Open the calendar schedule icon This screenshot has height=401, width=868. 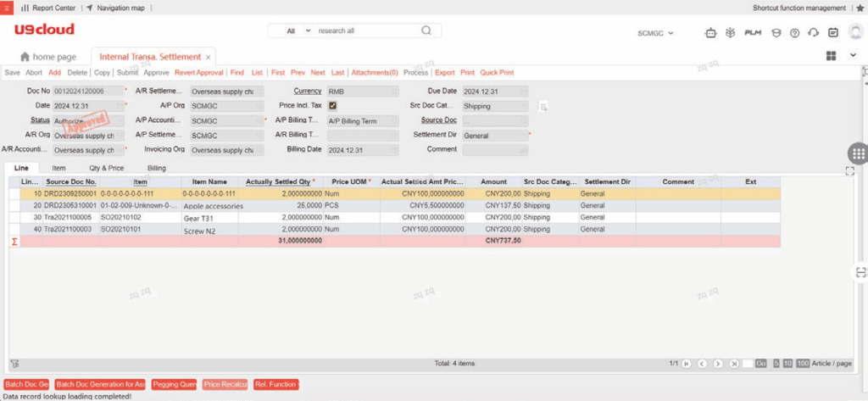[x=833, y=33]
